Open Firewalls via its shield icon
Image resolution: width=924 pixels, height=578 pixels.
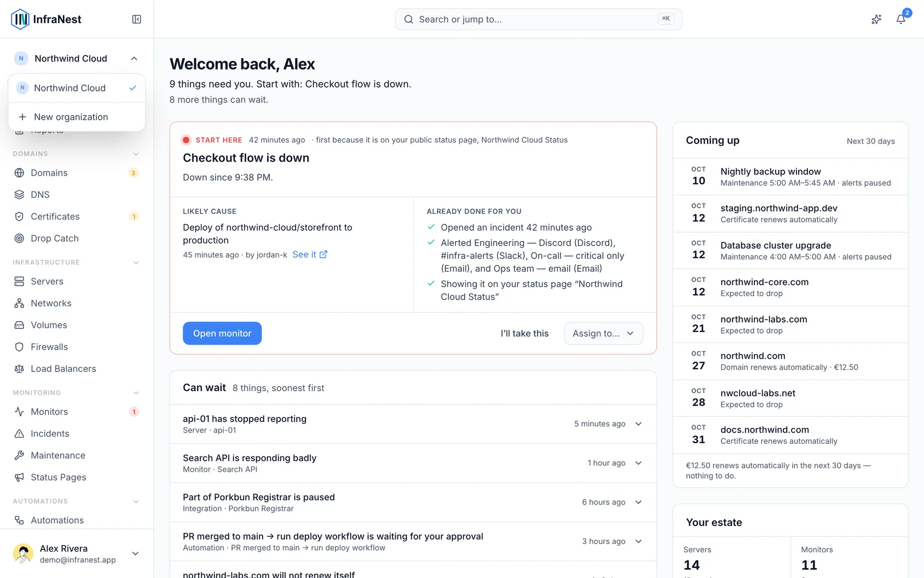pos(19,347)
